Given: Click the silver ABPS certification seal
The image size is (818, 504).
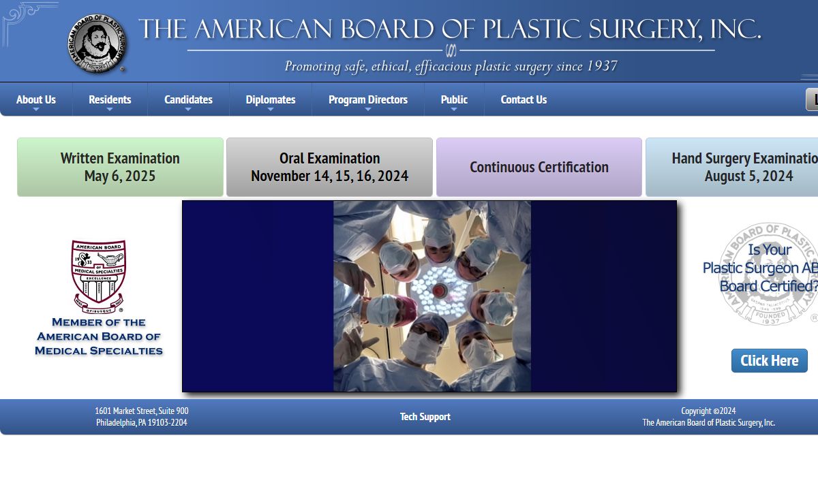Looking at the screenshot, I should pyautogui.click(x=769, y=274).
